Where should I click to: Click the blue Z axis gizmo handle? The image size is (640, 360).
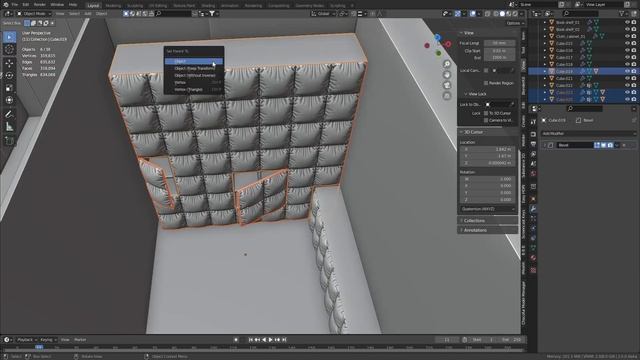pos(438,38)
